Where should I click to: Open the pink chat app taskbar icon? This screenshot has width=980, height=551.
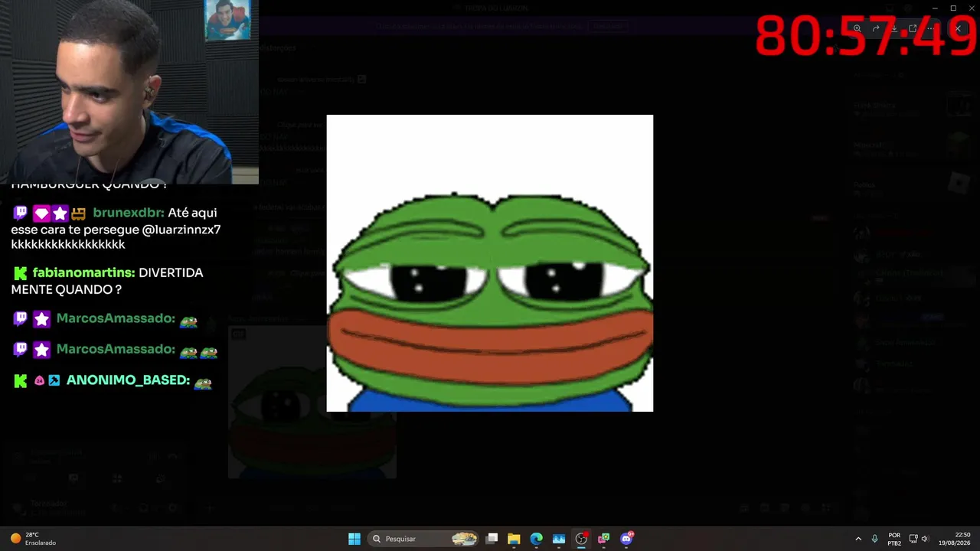click(603, 539)
